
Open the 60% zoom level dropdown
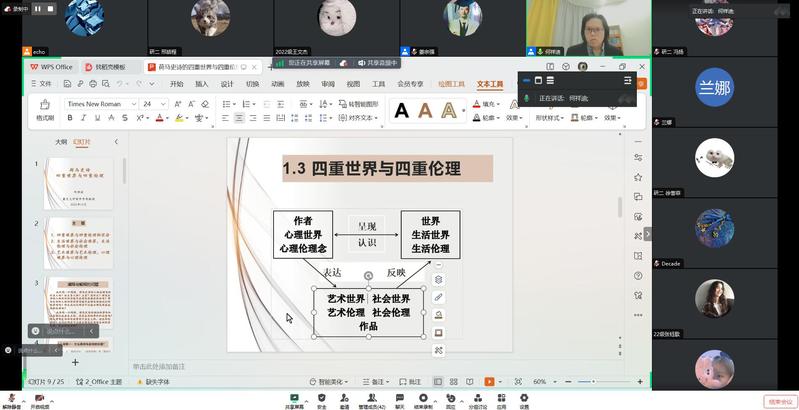pos(543,382)
